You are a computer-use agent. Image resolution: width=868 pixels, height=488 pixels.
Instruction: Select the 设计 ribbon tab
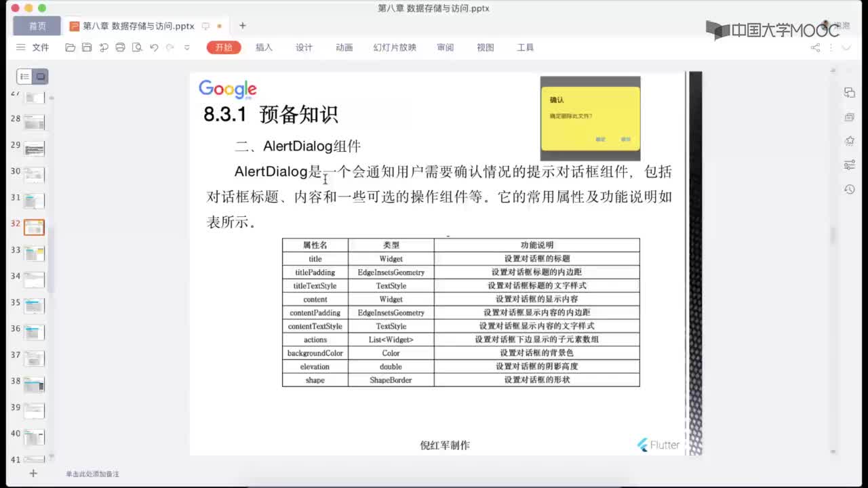[304, 47]
